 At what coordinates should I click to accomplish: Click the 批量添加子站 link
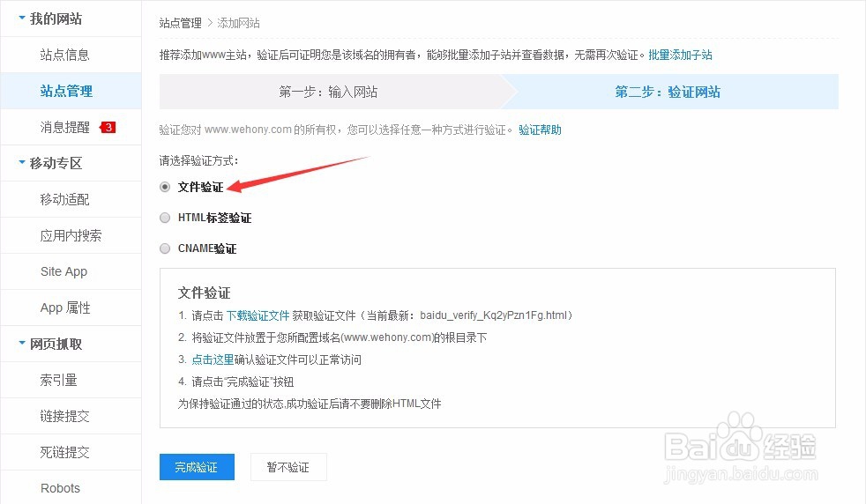(681, 55)
